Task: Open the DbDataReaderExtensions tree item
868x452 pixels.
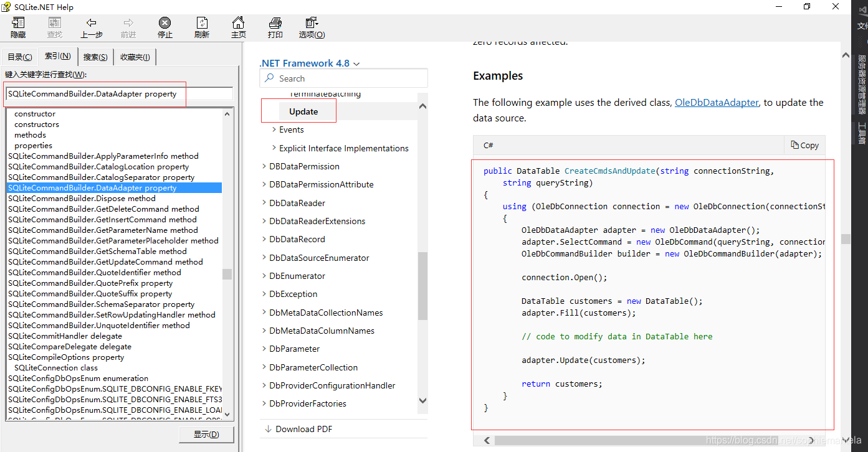Action: (317, 221)
